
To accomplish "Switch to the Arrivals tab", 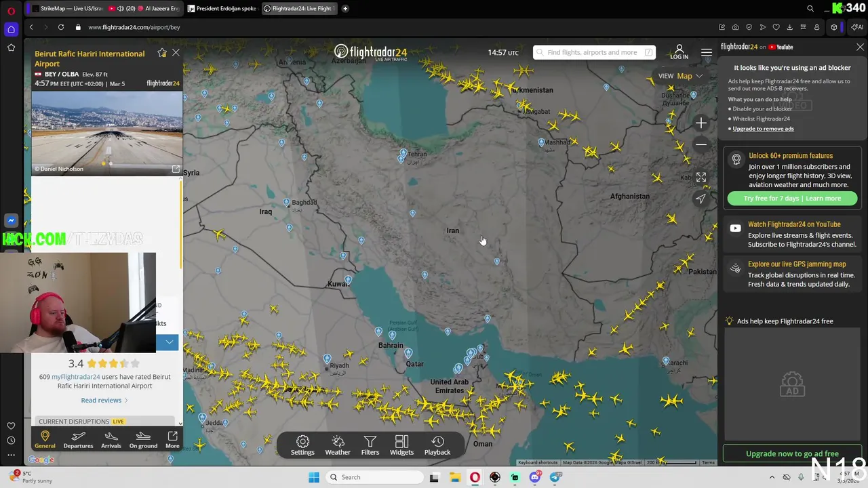I will tap(111, 439).
